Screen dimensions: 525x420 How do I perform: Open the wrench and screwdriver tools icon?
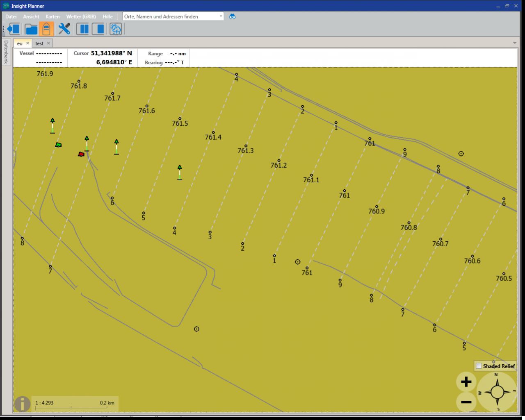pos(64,29)
